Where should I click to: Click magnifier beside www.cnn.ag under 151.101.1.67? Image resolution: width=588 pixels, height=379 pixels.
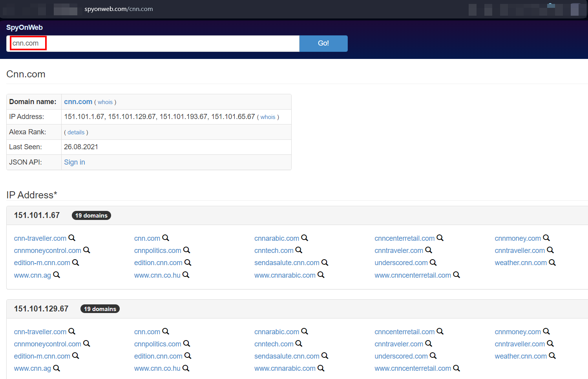click(57, 275)
